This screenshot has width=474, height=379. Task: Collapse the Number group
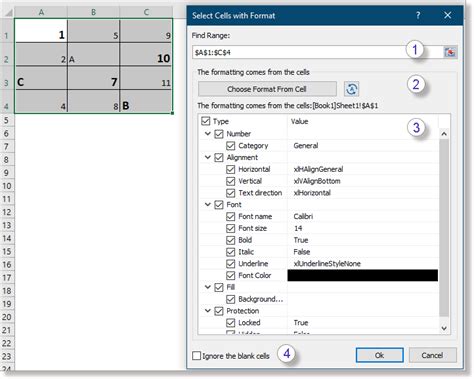coord(208,134)
